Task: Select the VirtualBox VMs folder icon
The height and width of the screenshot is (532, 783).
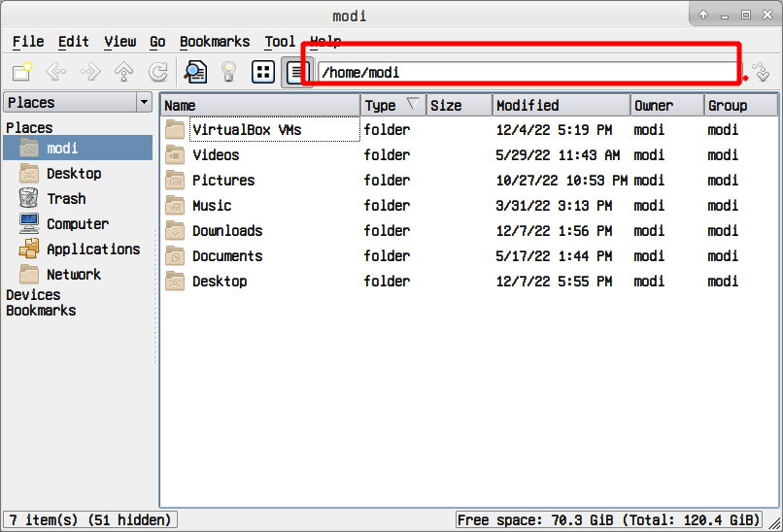Action: [175, 130]
